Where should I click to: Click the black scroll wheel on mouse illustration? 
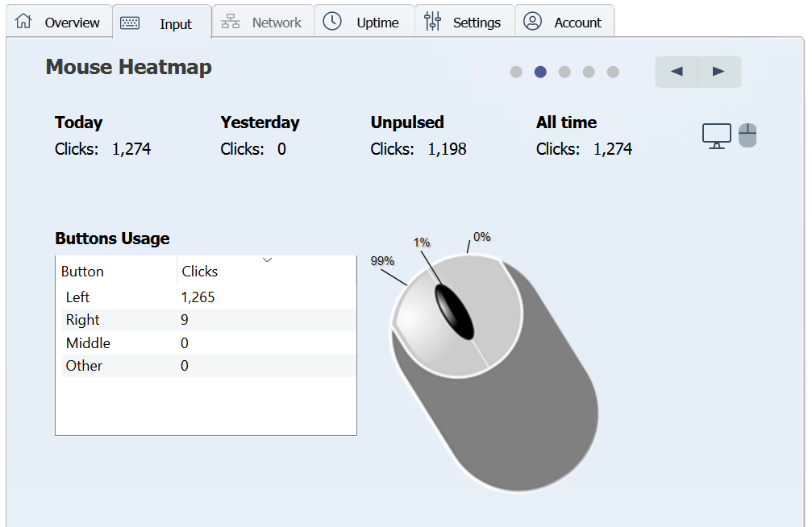(455, 312)
